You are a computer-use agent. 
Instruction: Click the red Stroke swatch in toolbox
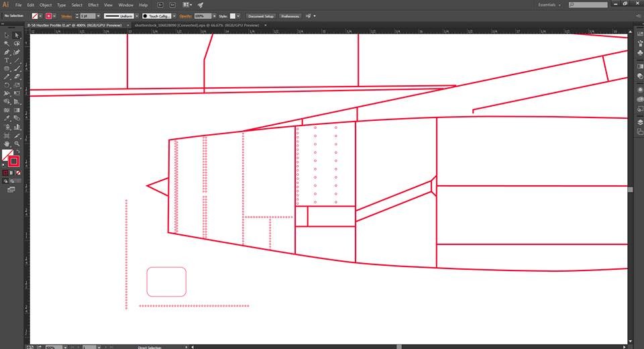[x=13, y=161]
